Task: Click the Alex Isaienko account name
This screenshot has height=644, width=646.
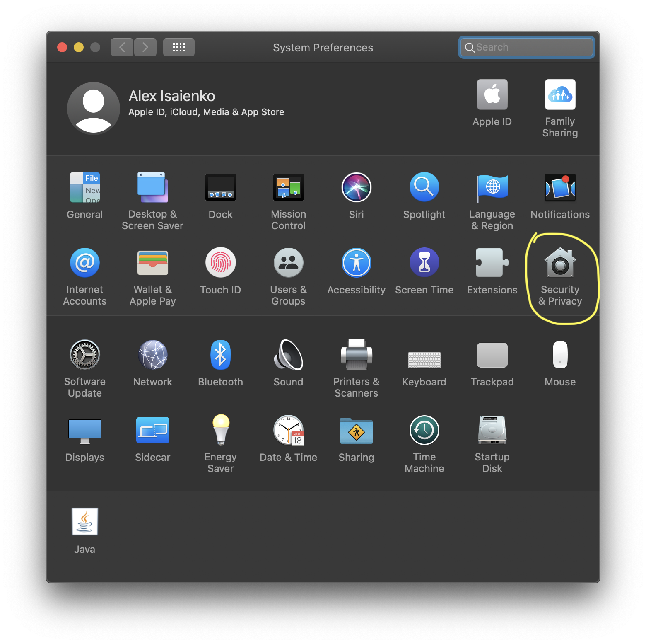Action: (x=172, y=96)
